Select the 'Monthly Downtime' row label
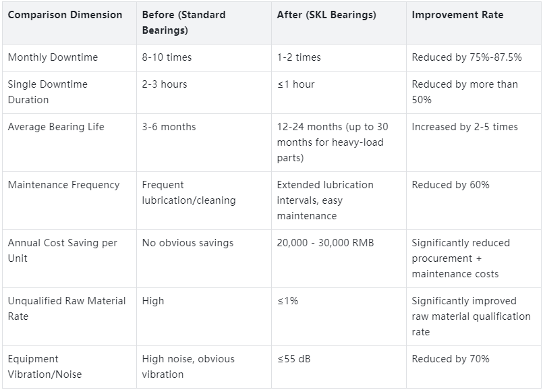Image resolution: width=545 pixels, height=392 pixels. click(x=53, y=57)
